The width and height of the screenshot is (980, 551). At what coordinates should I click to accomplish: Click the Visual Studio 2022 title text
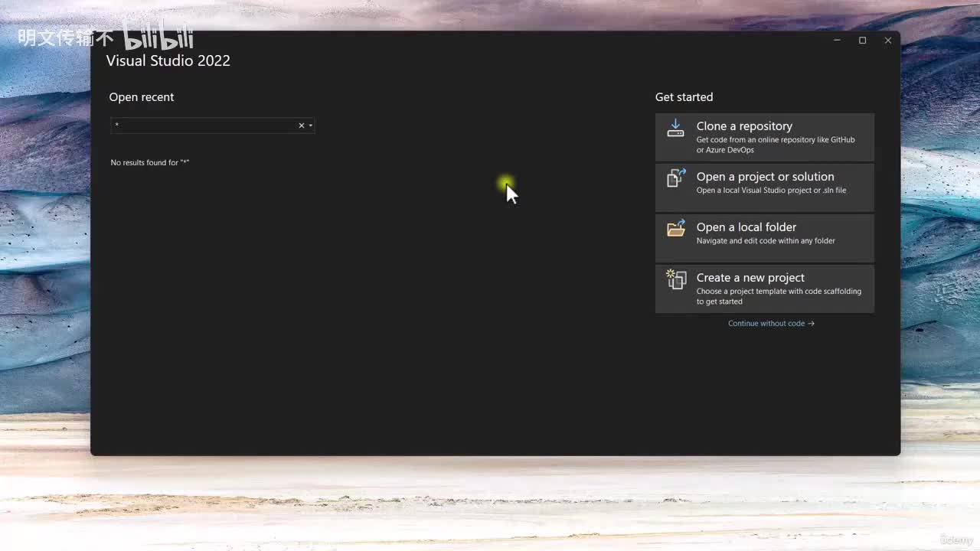168,61
